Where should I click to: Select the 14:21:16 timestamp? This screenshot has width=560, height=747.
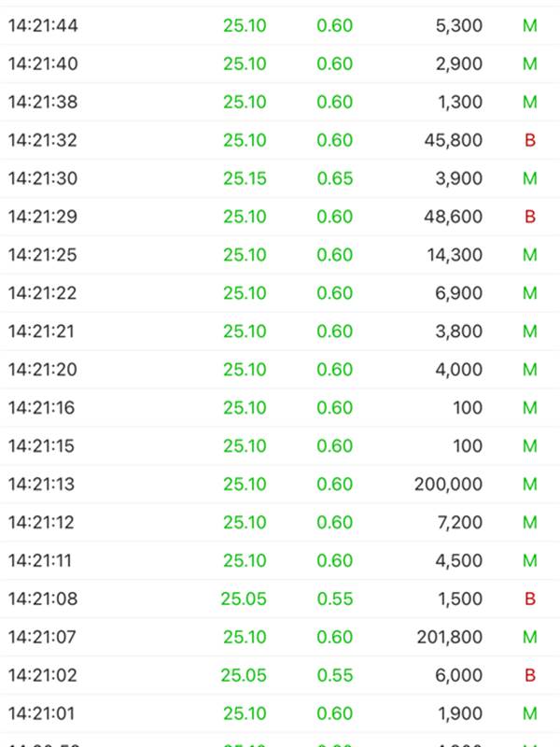coord(41,408)
